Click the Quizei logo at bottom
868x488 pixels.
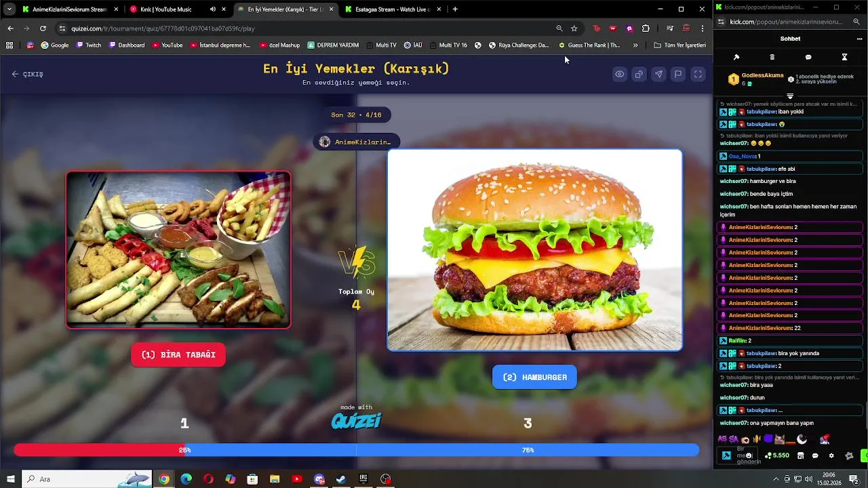coord(356,421)
